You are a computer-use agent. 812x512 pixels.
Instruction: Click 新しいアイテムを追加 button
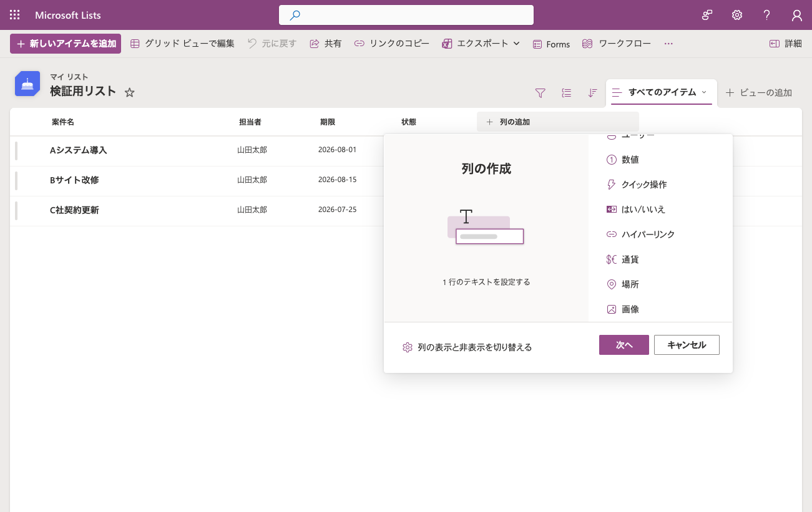pos(66,44)
